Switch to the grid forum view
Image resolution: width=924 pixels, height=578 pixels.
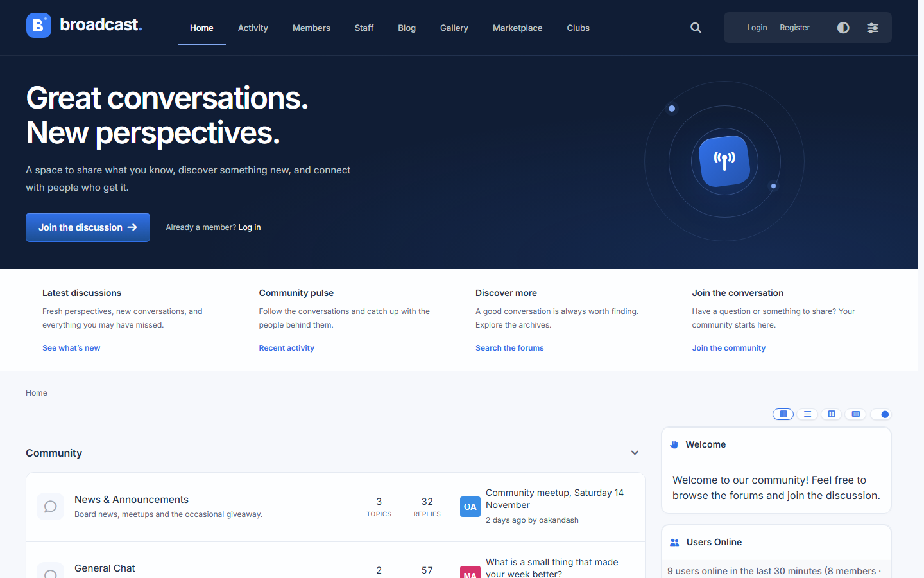point(832,414)
